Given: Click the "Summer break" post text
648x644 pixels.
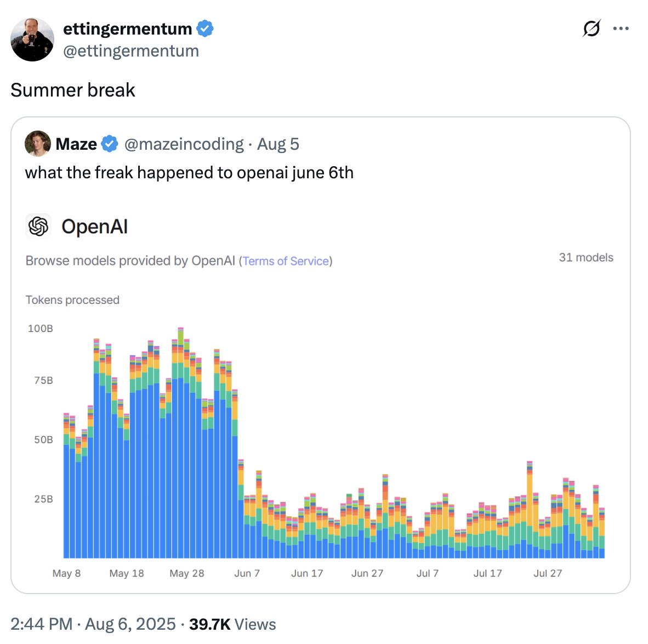Looking at the screenshot, I should (73, 90).
